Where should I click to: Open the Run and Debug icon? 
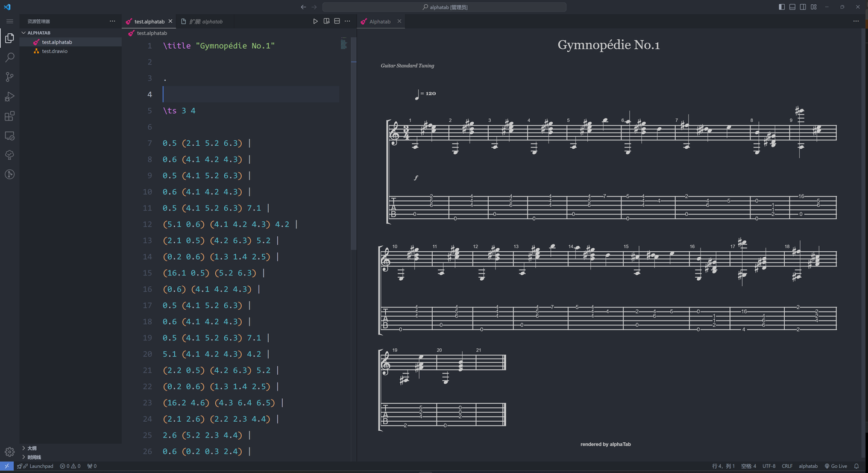pyautogui.click(x=9, y=96)
